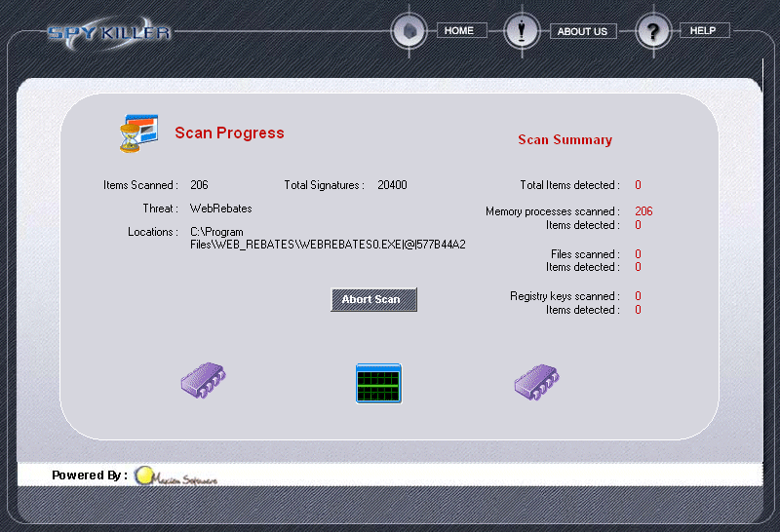Open the HELP menu label
This screenshot has height=532, width=780.
tap(704, 30)
